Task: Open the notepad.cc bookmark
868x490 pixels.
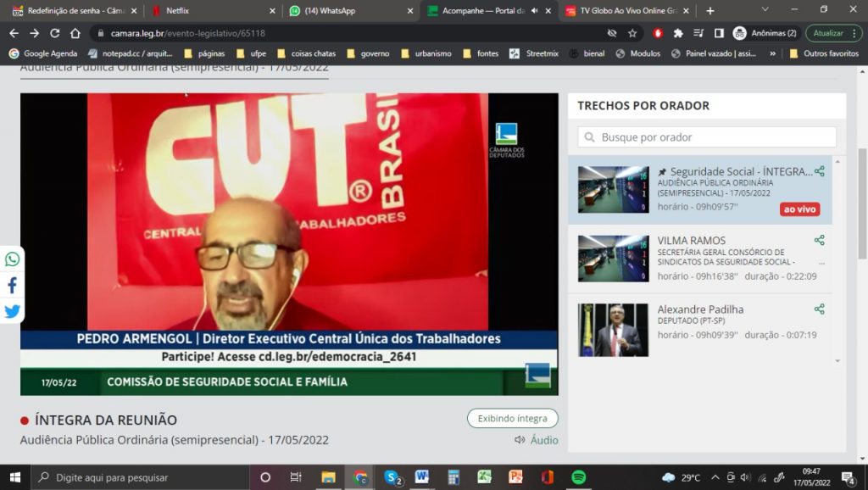Action: tap(130, 53)
